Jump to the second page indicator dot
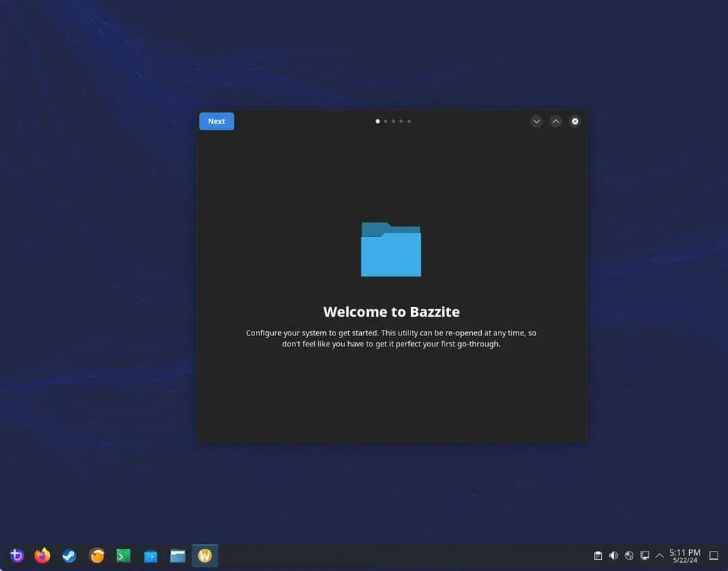The height and width of the screenshot is (571, 728). (x=385, y=121)
